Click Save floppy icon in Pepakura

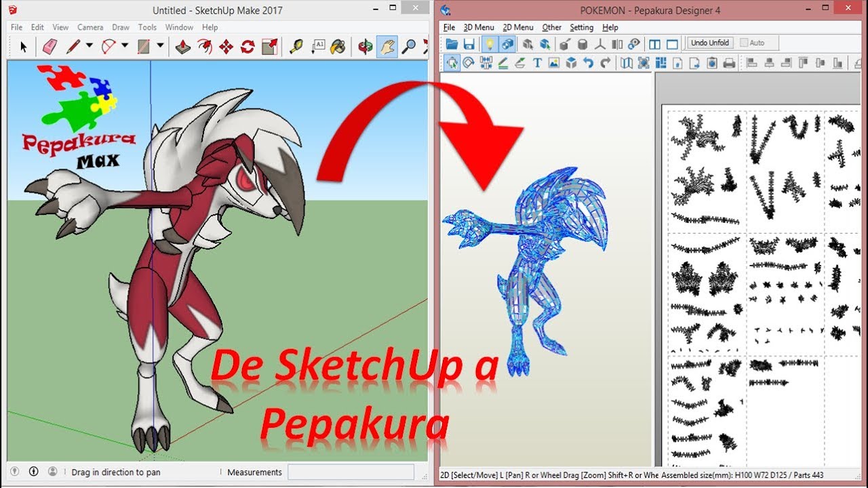point(469,44)
